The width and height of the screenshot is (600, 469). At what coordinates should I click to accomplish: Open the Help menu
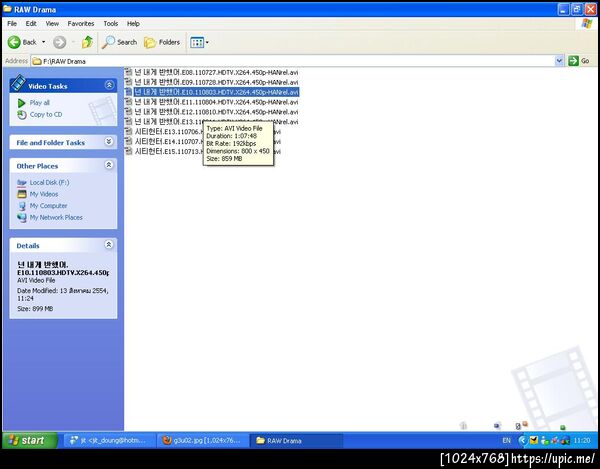pos(133,23)
